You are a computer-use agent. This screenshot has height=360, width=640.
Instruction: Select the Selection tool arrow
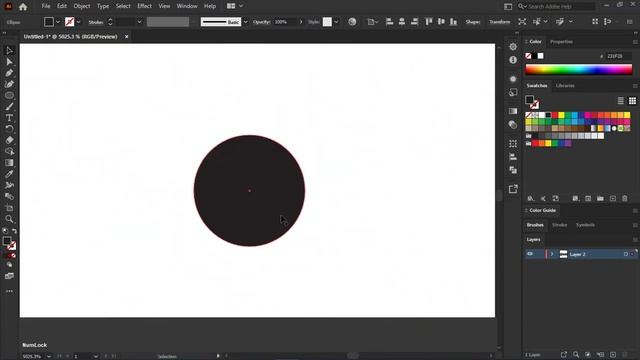[x=9, y=51]
